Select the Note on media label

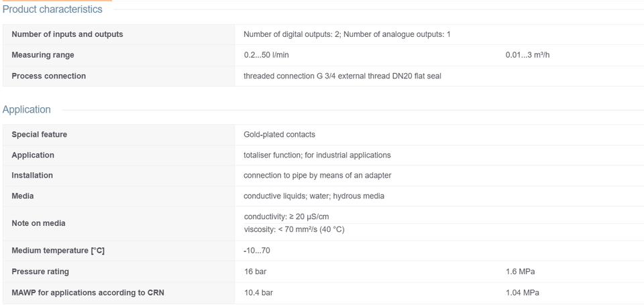39,223
